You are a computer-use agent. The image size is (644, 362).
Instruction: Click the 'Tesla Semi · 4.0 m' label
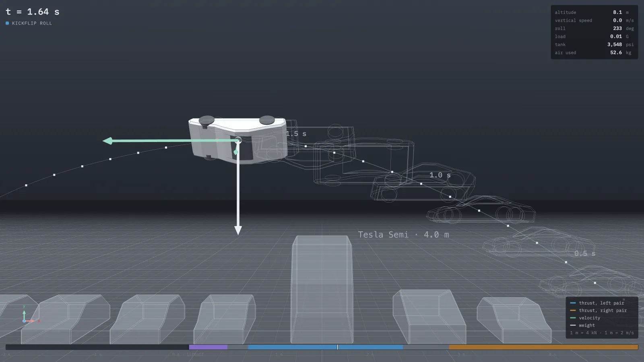[404, 234]
